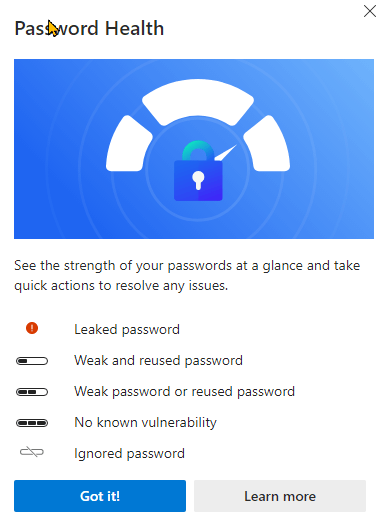383x521 pixels.
Task: Click the one-bar Weak and reused strength icon
Action: click(32, 361)
